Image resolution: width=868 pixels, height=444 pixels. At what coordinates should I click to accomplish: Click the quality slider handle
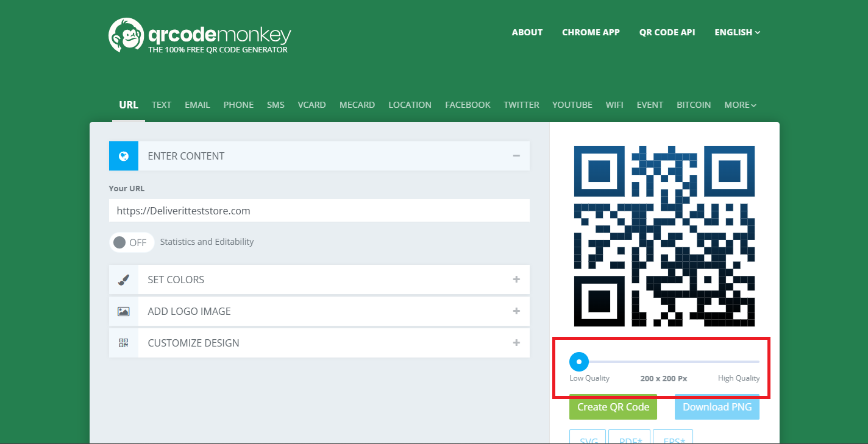click(579, 362)
